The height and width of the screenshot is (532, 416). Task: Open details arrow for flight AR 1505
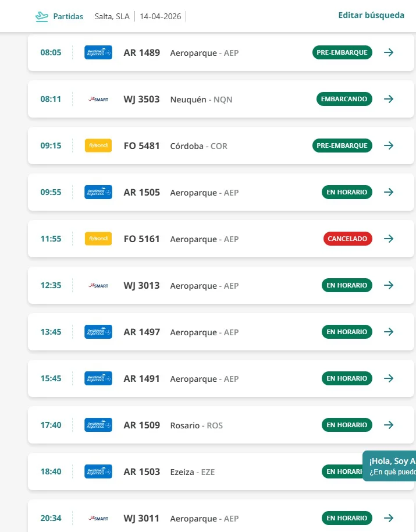click(389, 192)
